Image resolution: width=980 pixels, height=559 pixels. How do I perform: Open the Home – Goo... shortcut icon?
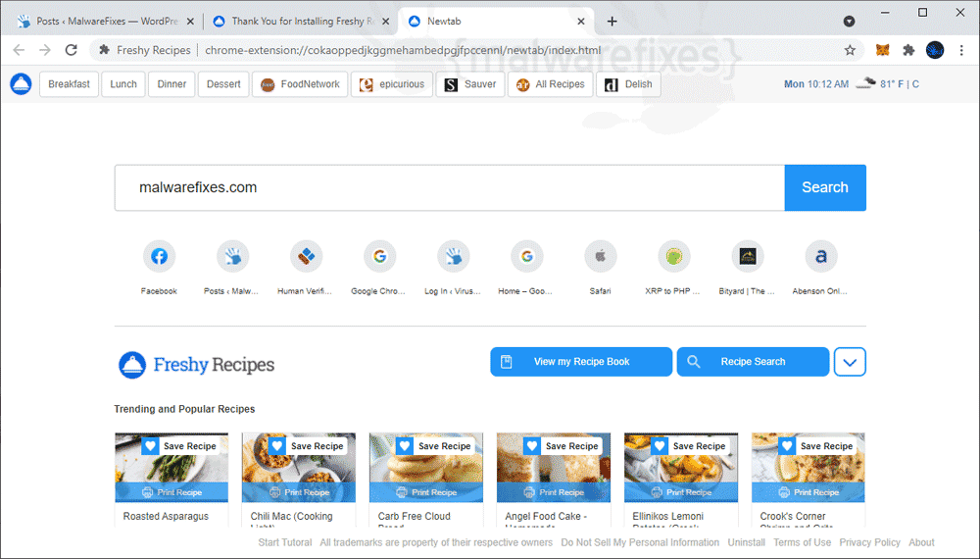click(527, 256)
